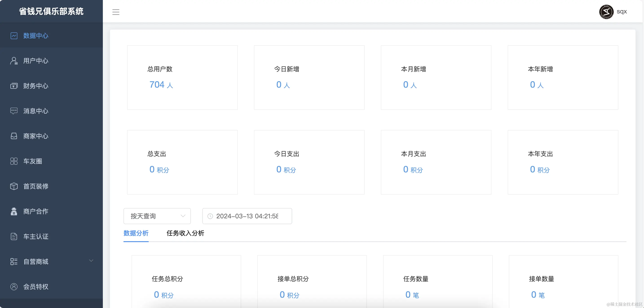Click the sqx profile avatar image
Image resolution: width=644 pixels, height=308 pixels.
[x=606, y=11]
